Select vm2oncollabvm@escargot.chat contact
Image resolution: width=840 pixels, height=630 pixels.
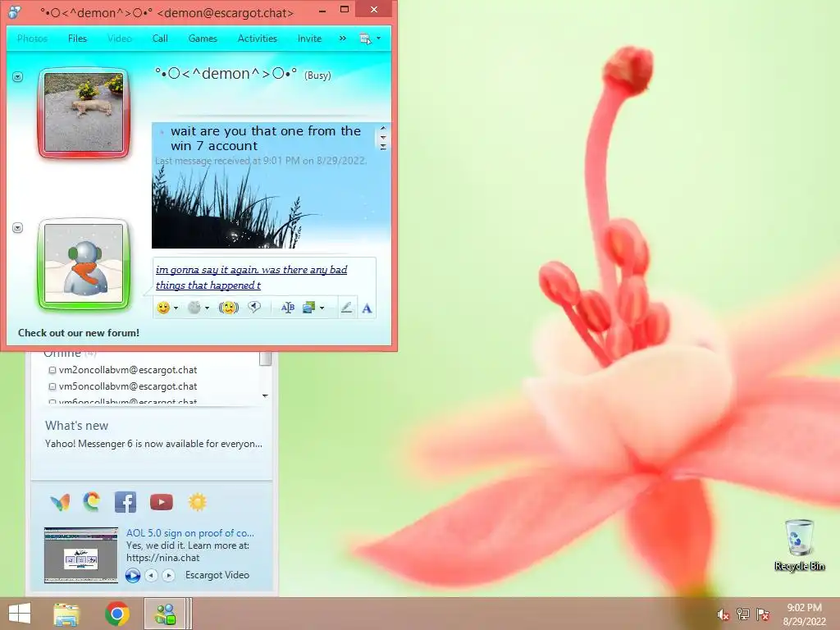point(128,370)
